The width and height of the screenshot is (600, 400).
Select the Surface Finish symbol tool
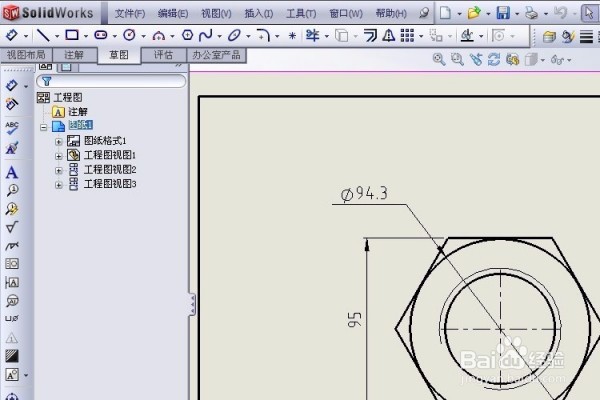point(12,227)
